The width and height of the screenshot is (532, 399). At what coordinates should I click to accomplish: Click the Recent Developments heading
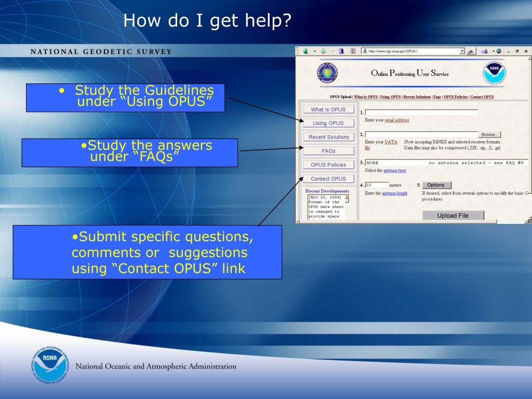click(327, 191)
